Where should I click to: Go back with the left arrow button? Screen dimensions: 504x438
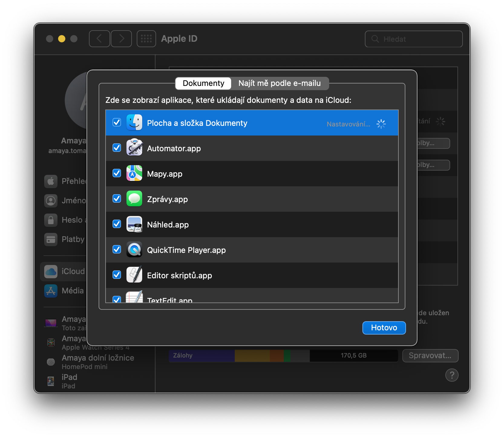point(99,39)
